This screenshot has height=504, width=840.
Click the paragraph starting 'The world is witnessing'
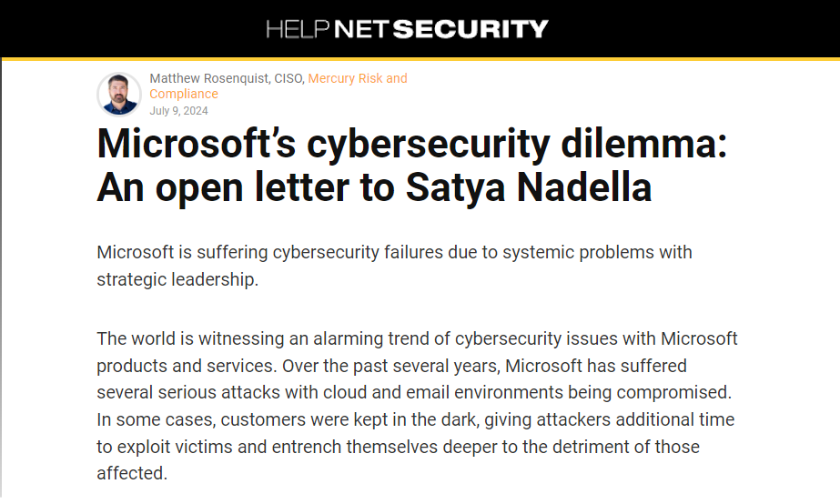[418, 406]
